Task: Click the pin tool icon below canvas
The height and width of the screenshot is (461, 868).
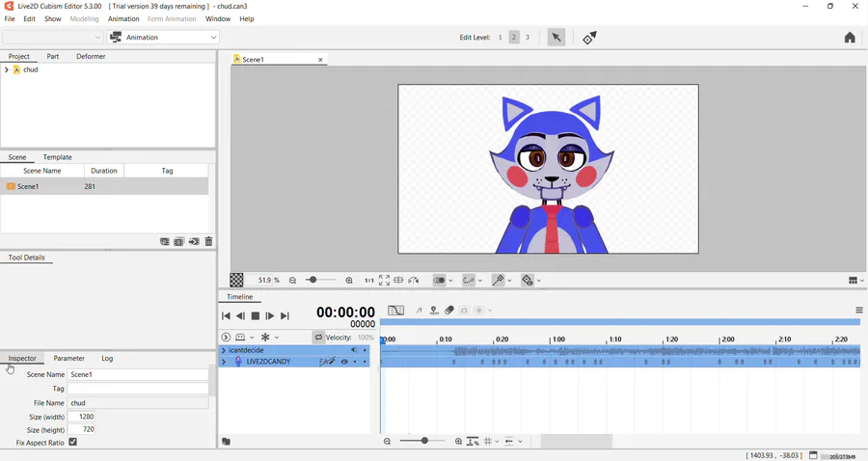Action: tap(499, 281)
